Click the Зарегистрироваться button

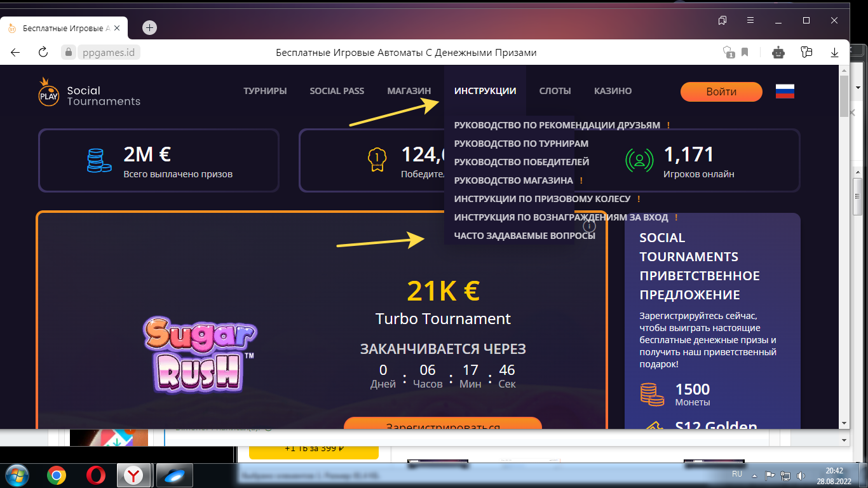pos(443,423)
